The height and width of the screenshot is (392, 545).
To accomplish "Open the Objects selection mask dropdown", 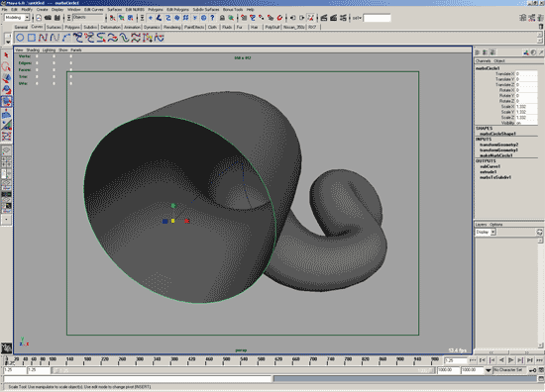I will 88,18.
